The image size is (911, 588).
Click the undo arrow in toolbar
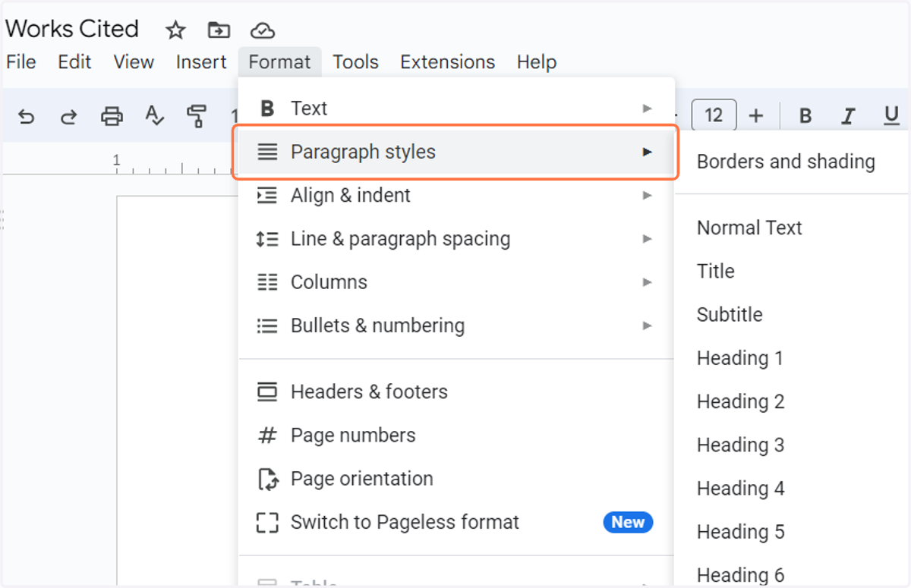click(x=27, y=116)
